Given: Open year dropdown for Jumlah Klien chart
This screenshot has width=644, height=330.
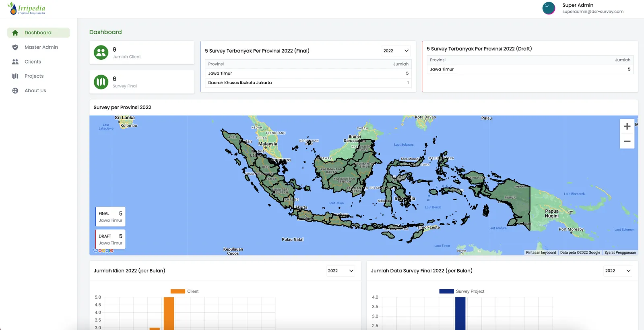Looking at the screenshot, I should point(341,271).
